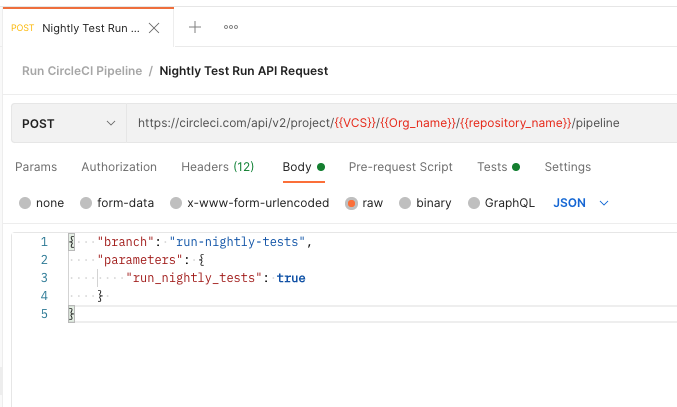Screen dimensions: 677x407
Task: Click line number 4 in editor gutter
Action: click(x=44, y=296)
